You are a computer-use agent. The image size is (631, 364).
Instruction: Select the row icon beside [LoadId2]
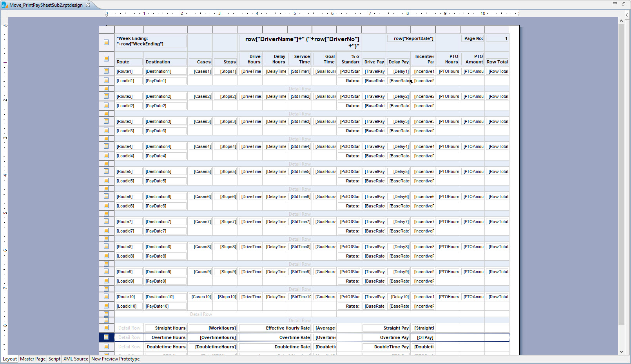coord(106,105)
